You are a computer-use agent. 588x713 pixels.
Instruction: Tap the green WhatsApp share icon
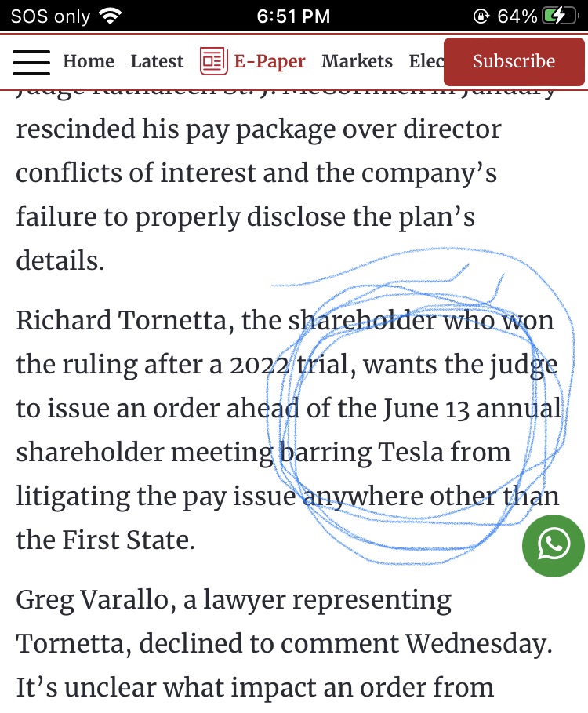pyautogui.click(x=553, y=545)
